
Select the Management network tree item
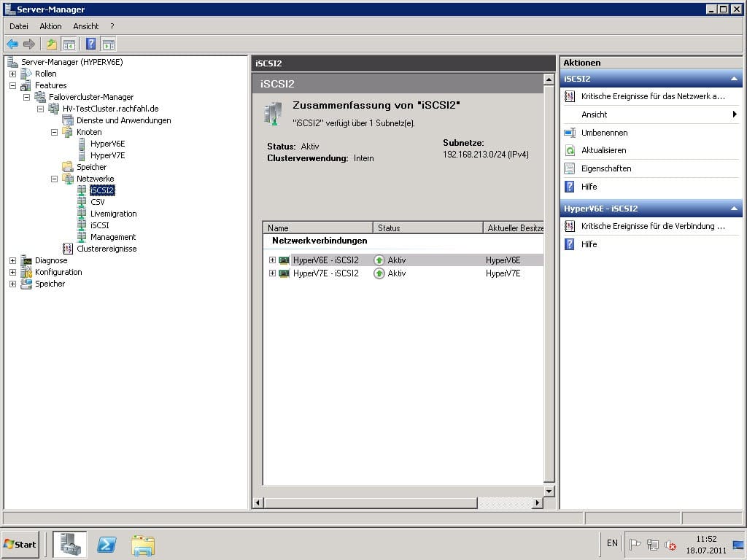113,237
